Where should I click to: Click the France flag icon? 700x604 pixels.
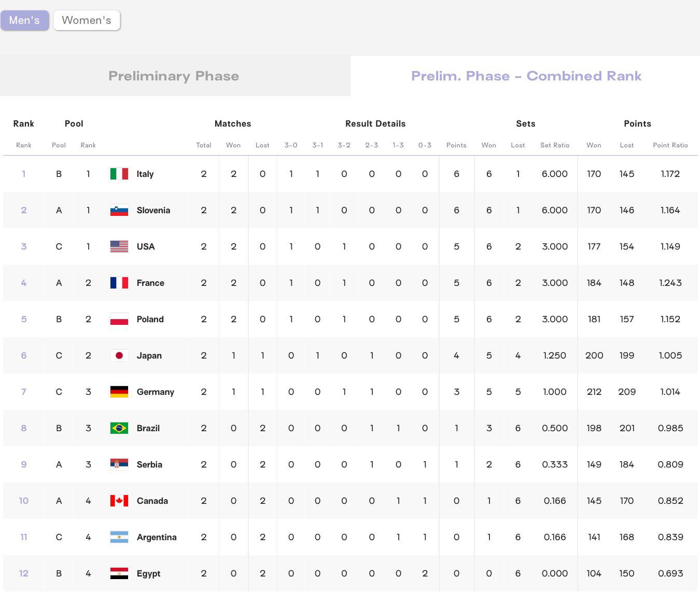point(119,283)
